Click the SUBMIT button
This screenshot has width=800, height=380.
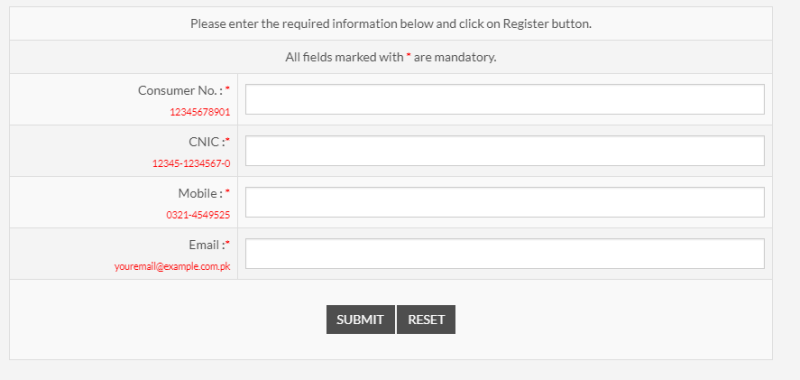[360, 320]
